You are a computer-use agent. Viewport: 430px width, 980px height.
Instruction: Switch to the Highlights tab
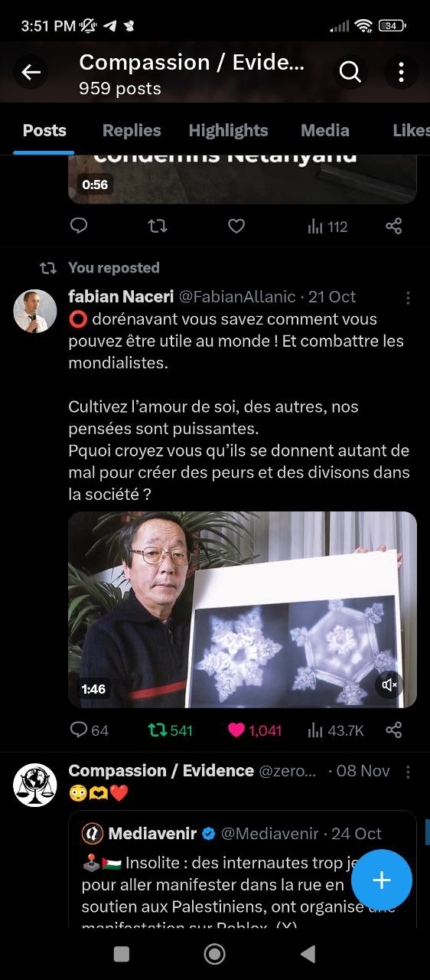[228, 130]
